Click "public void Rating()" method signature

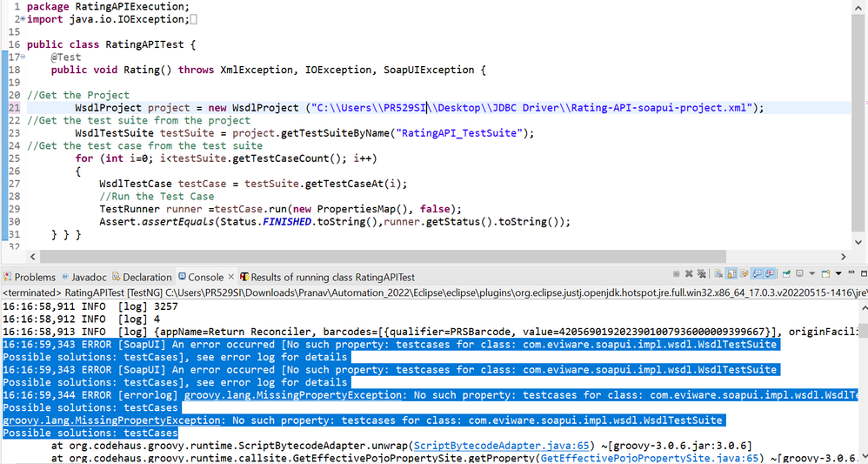[111, 70]
